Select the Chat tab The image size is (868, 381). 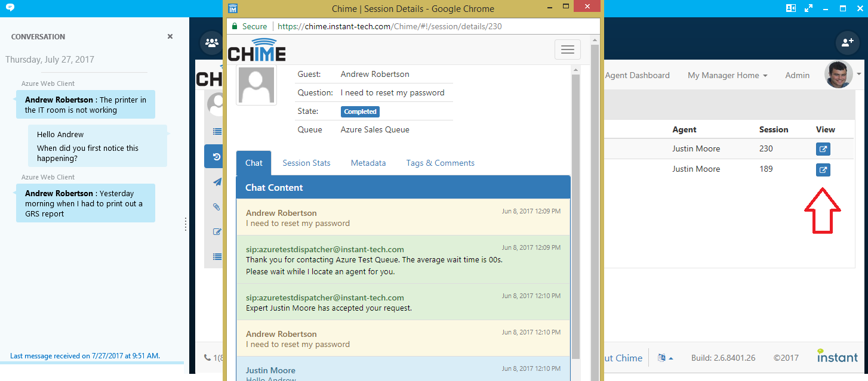tap(254, 163)
